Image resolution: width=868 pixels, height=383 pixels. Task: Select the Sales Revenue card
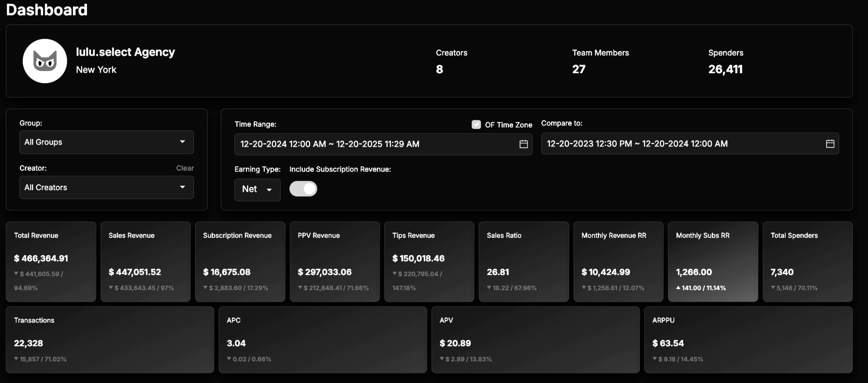(x=145, y=262)
